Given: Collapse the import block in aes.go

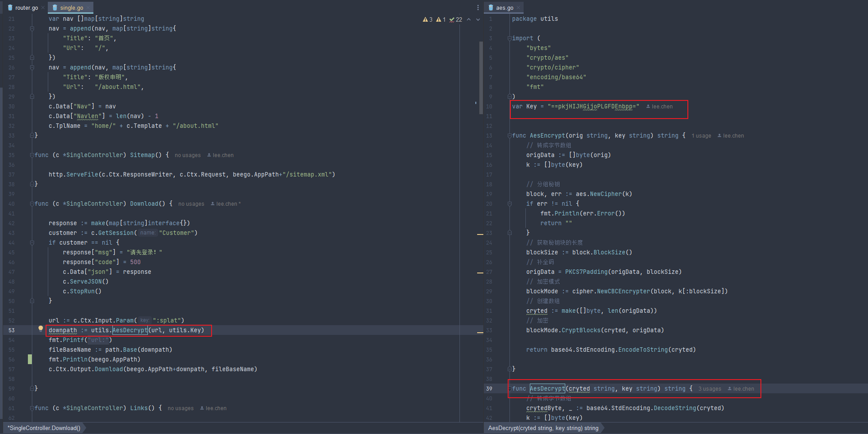Looking at the screenshot, I should [x=509, y=38].
